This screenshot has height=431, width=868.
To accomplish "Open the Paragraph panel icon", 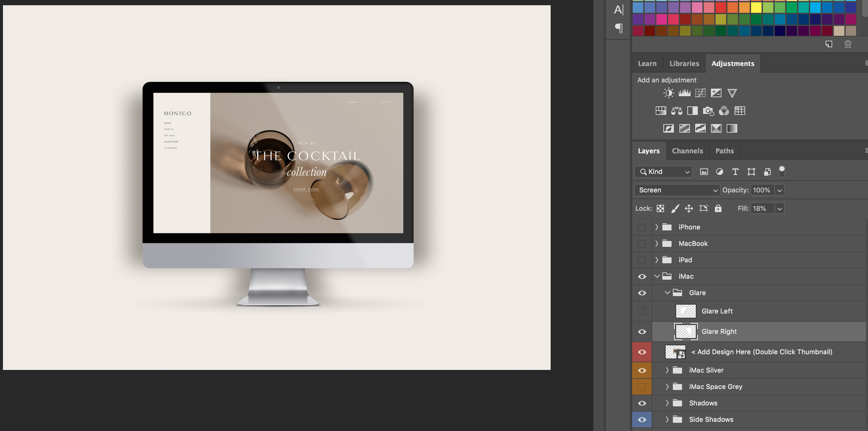I will [x=619, y=28].
